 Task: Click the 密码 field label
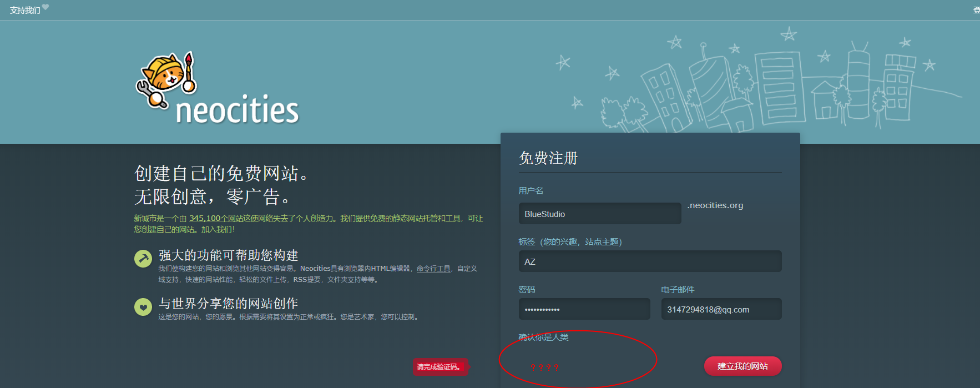coord(527,290)
